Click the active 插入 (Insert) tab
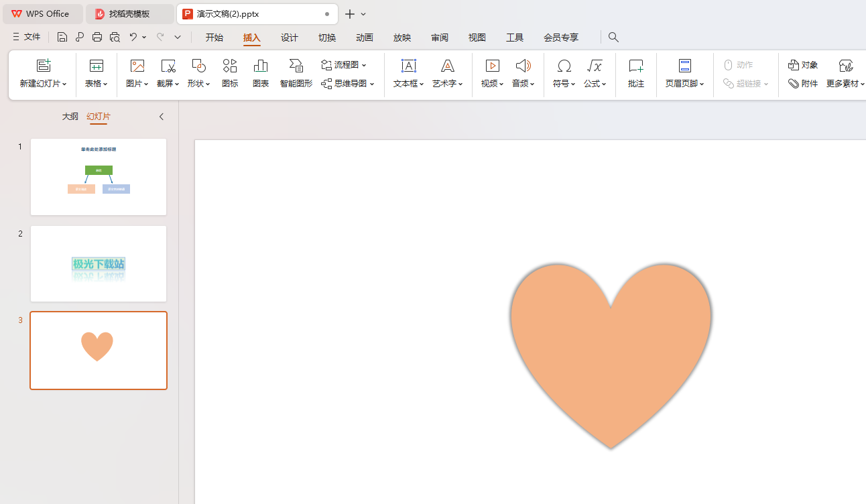This screenshot has height=504, width=866. (x=252, y=38)
